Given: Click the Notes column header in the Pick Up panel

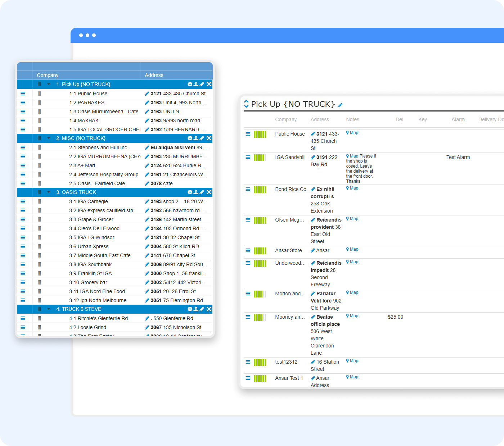Looking at the screenshot, I should pyautogui.click(x=353, y=119).
